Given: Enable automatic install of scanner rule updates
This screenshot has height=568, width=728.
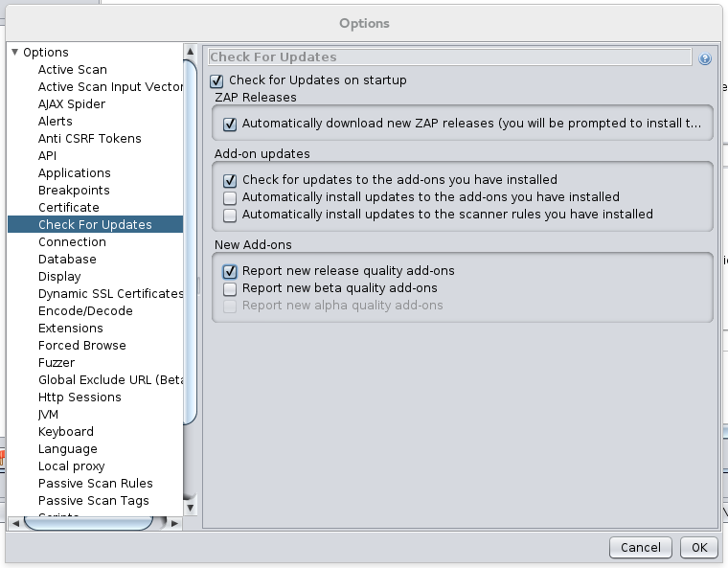Looking at the screenshot, I should tap(230, 215).
